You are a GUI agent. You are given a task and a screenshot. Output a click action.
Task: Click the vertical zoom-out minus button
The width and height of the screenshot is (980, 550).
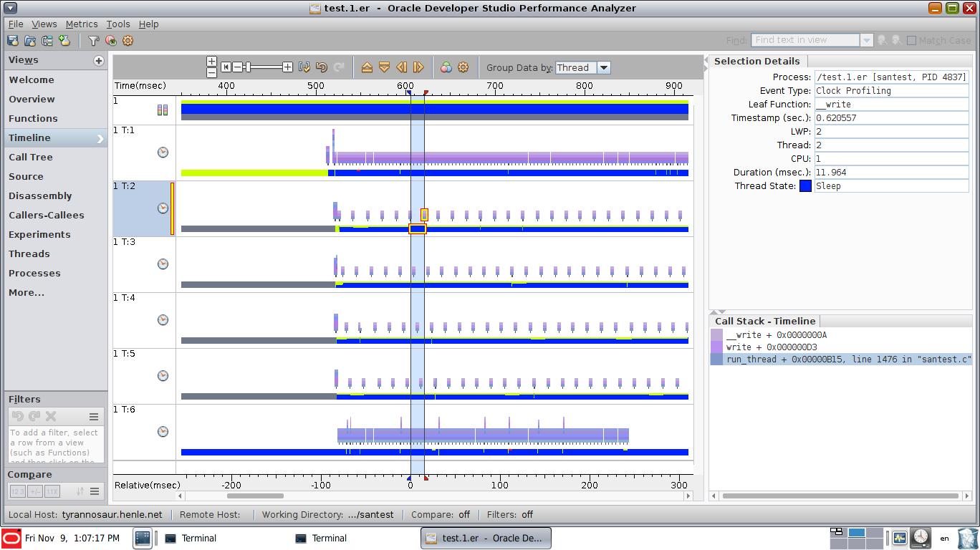(x=211, y=72)
